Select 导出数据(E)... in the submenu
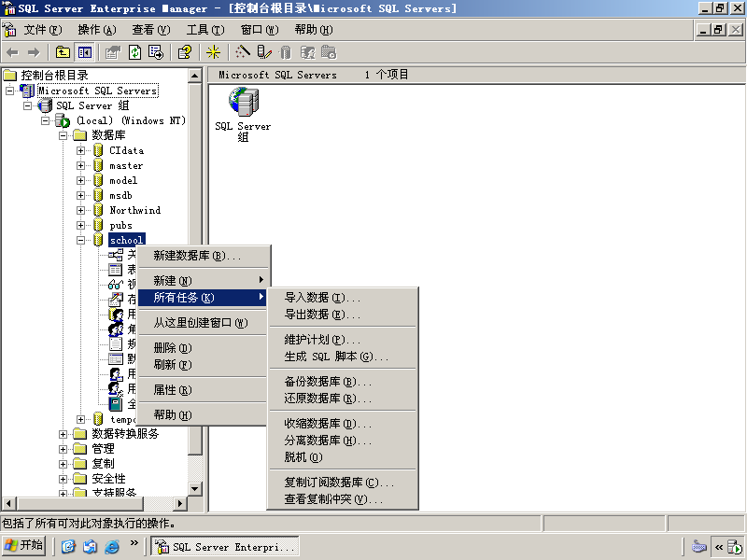This screenshot has height=560, width=747. tap(343, 315)
